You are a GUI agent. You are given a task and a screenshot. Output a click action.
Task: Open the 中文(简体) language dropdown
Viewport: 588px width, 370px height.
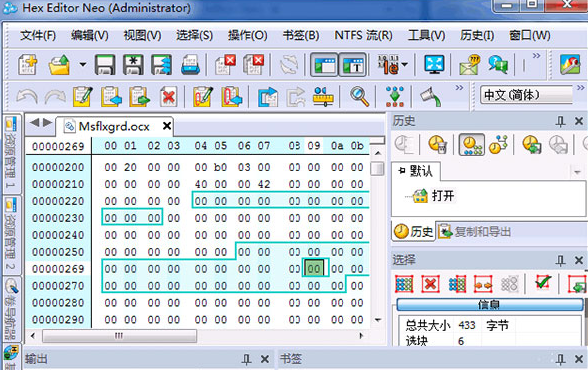tap(526, 95)
